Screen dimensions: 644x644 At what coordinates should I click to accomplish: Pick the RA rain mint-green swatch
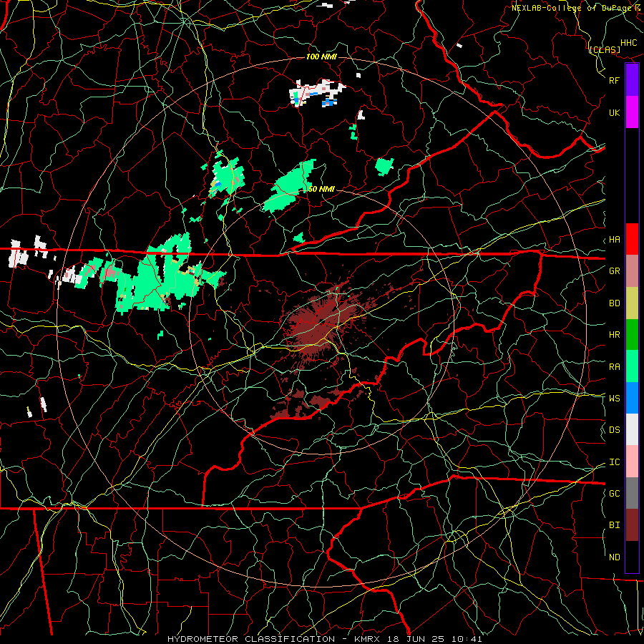(x=632, y=366)
